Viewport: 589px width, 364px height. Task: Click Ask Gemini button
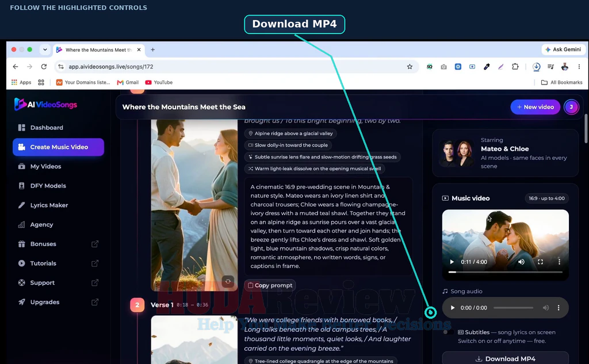[x=563, y=49]
